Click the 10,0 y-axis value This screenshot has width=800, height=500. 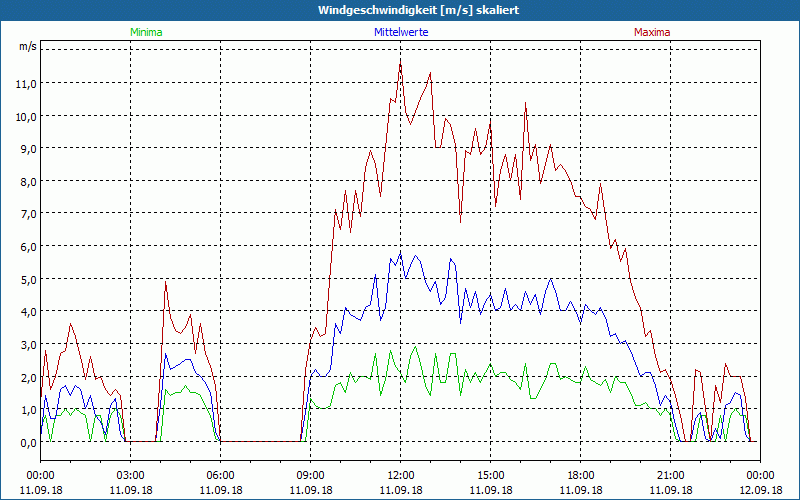tap(26, 116)
